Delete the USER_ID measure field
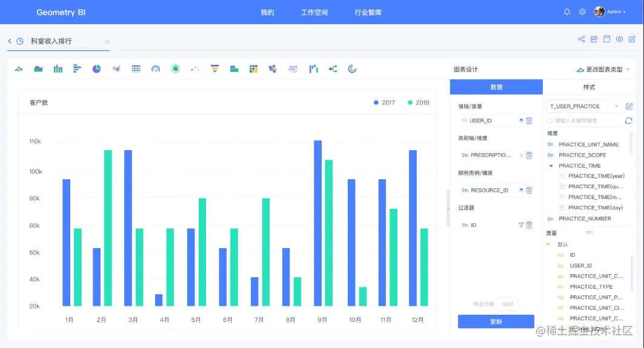Image resolution: width=644 pixels, height=348 pixels. 529,120
